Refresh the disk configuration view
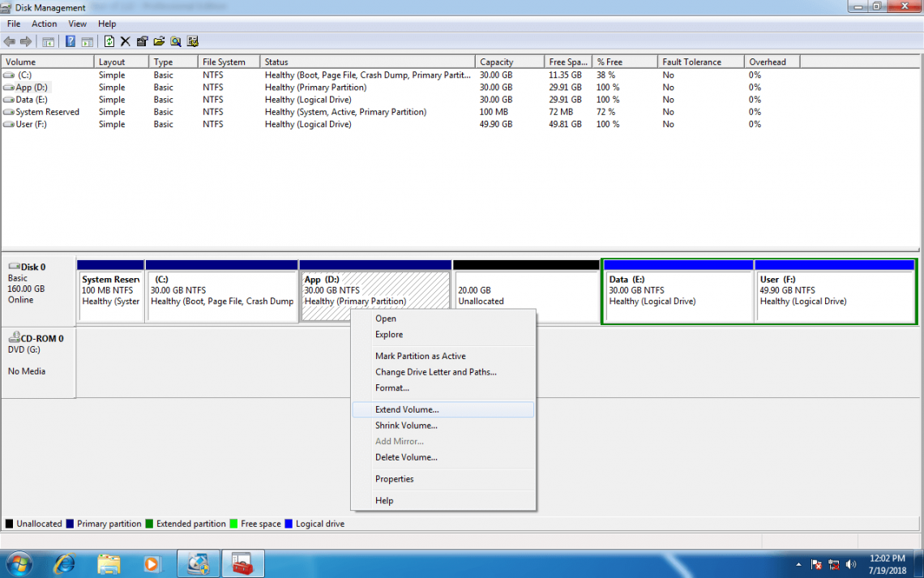Image resolution: width=924 pixels, height=578 pixels. [x=109, y=41]
